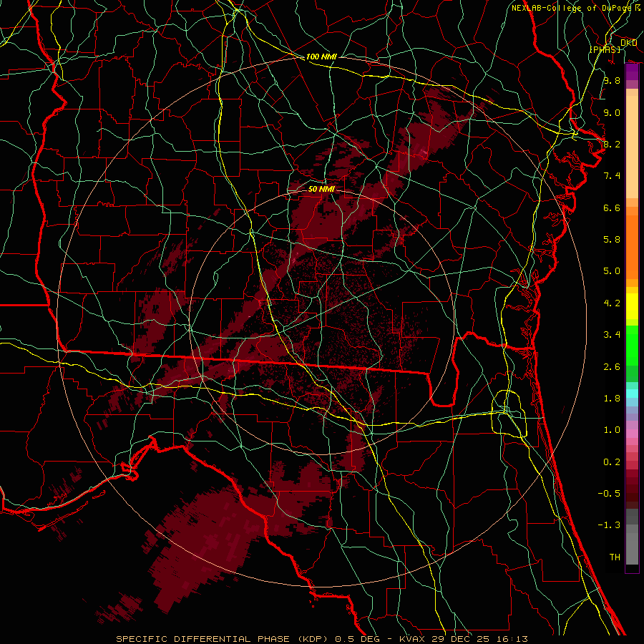Select the 8.2 value on the color scale

click(612, 144)
